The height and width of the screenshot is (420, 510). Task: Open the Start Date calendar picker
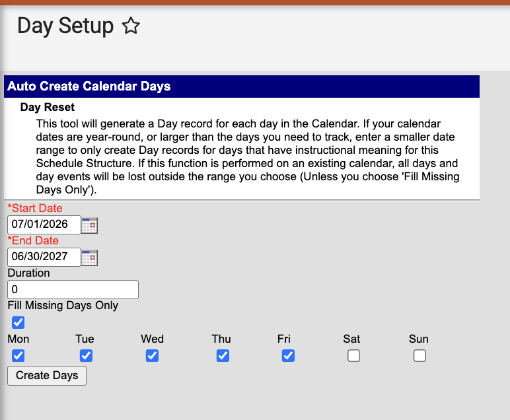[x=89, y=225]
